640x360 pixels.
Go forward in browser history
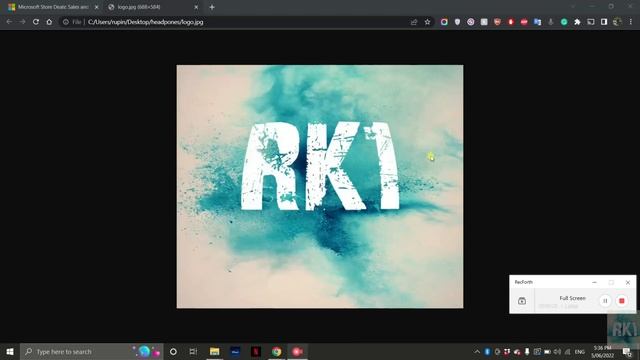(22, 22)
